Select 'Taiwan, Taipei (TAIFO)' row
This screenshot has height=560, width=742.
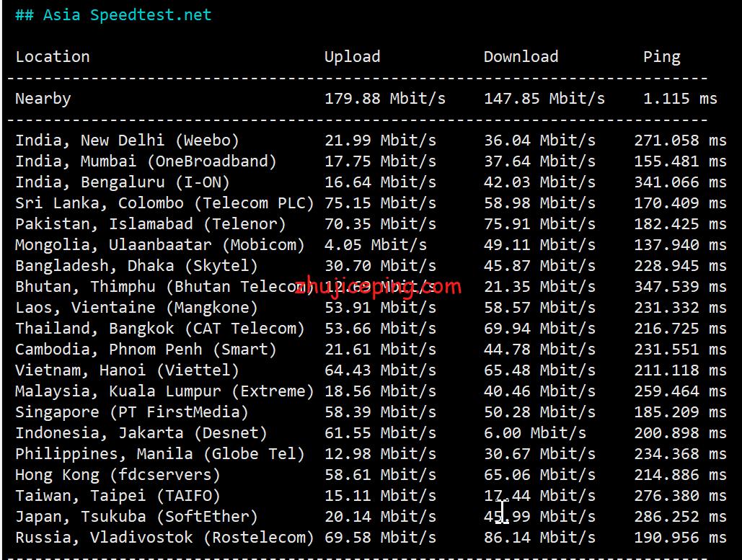(371, 495)
